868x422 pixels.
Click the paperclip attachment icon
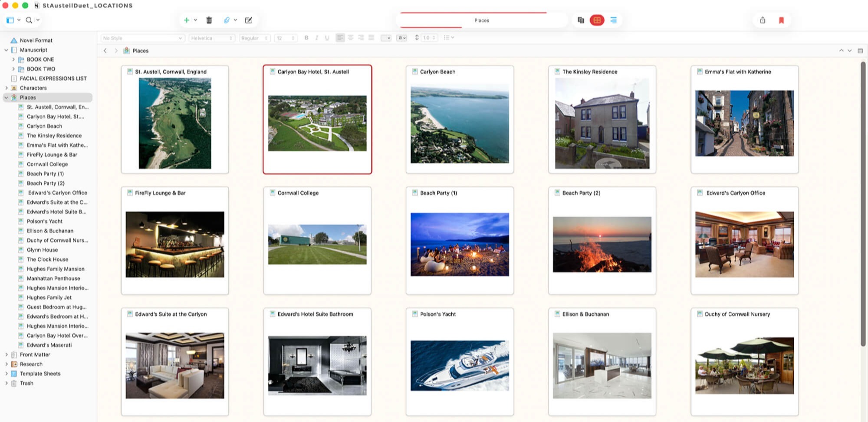click(x=227, y=20)
